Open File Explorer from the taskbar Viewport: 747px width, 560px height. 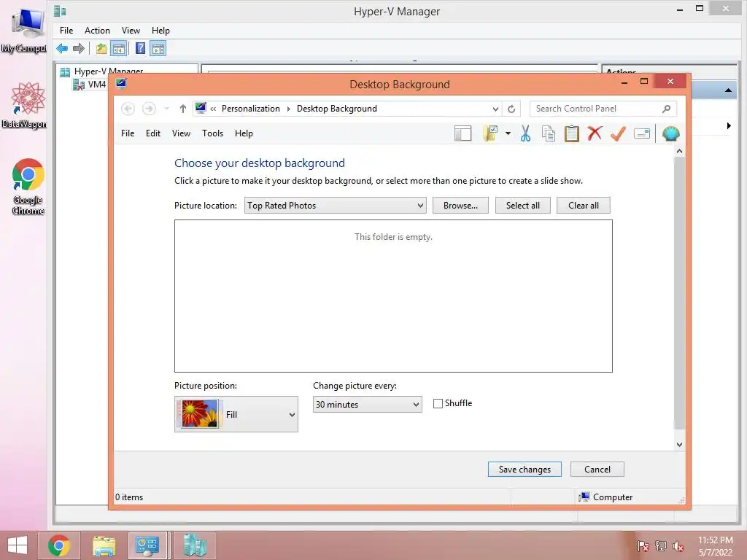click(x=104, y=545)
